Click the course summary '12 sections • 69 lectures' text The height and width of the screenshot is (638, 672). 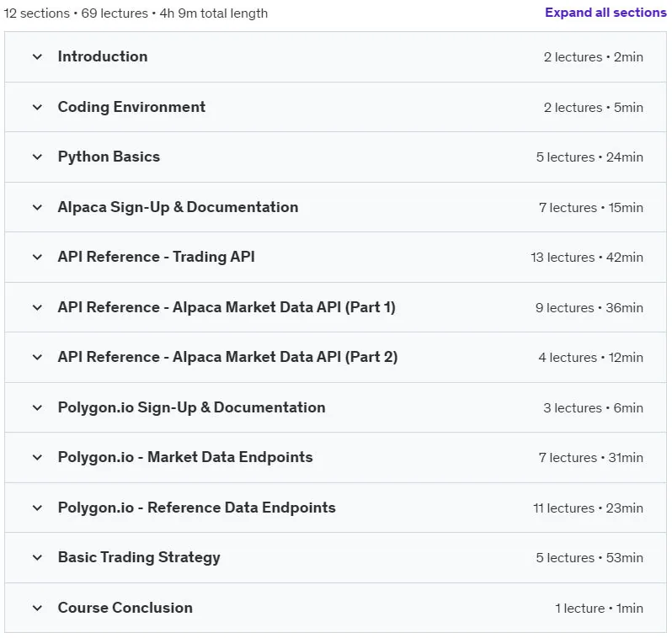click(x=76, y=13)
